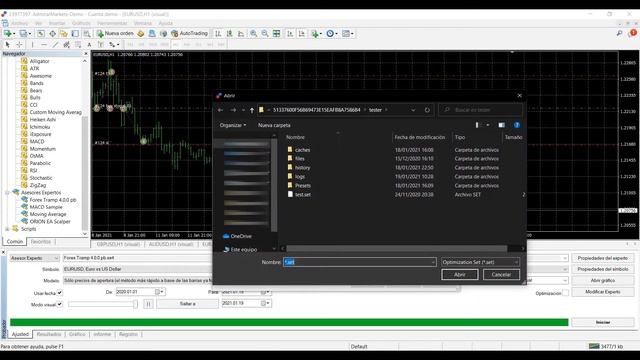This screenshot has height=360, width=640.
Task: Toggle the Navigator panel star-folder toolbar icon
Action: [64, 33]
